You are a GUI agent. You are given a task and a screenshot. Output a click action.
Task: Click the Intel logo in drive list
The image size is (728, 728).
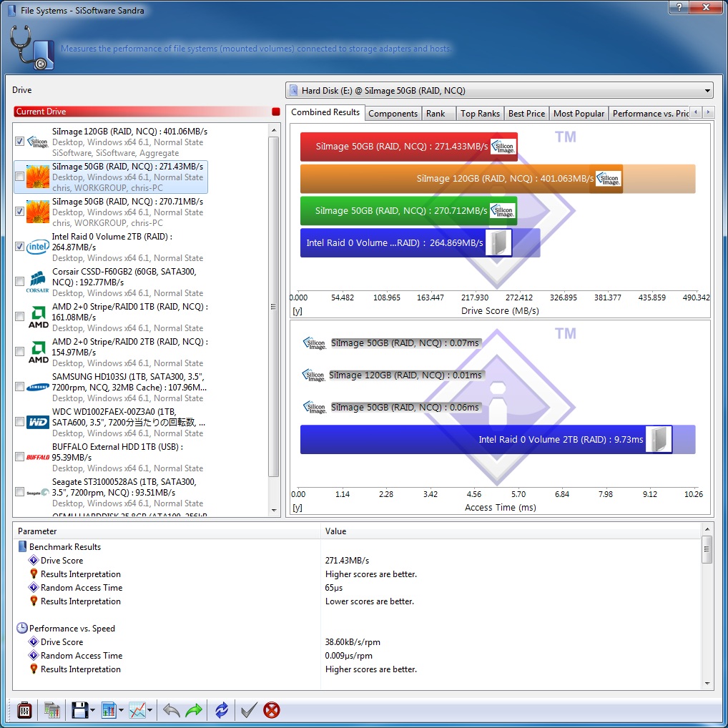(38, 247)
